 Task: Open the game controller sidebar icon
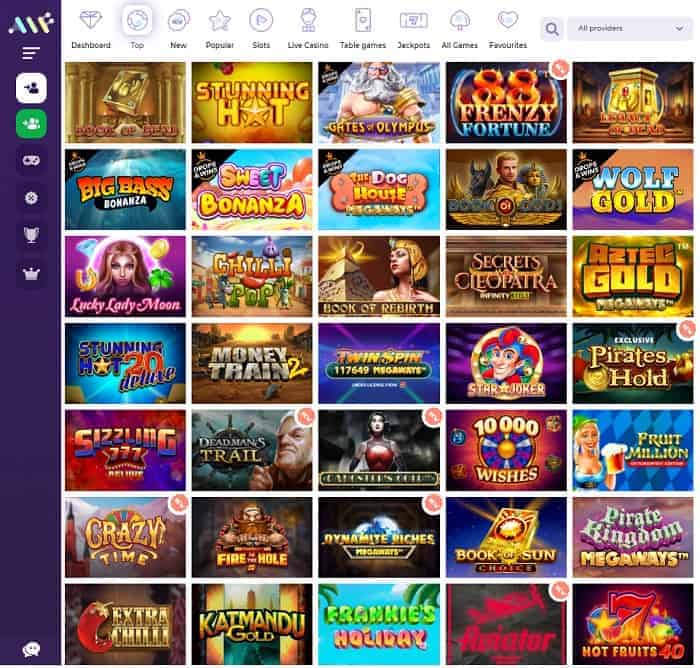pos(31,160)
